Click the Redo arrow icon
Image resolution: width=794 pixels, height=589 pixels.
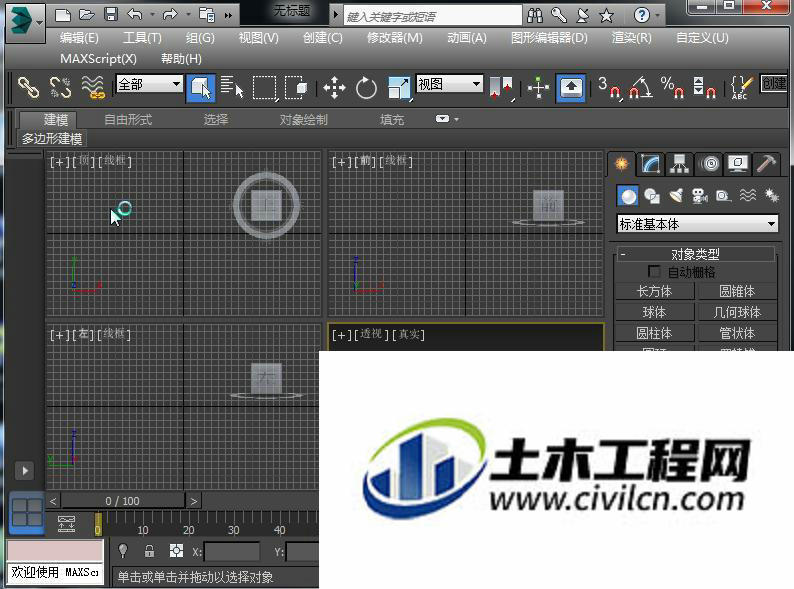tap(170, 15)
